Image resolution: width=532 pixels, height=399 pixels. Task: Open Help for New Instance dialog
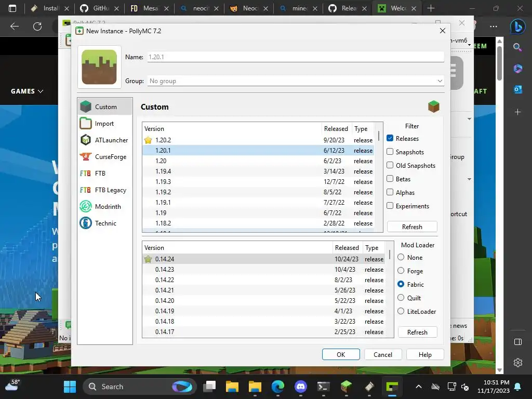click(x=425, y=354)
